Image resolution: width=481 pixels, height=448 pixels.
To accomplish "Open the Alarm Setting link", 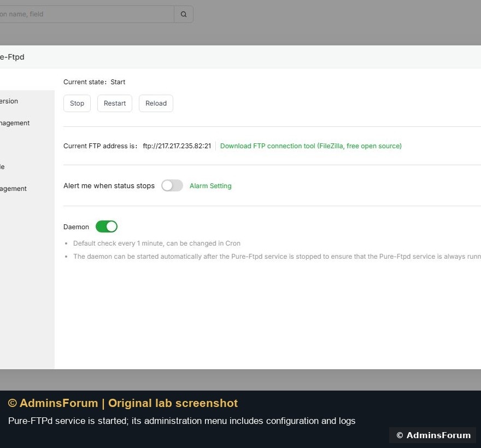I will tap(210, 186).
